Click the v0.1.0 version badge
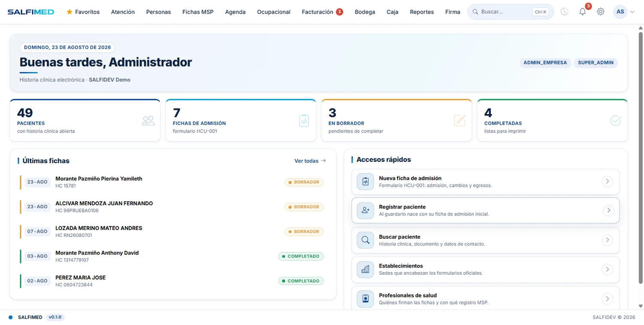This screenshot has height=325, width=644. pyautogui.click(x=55, y=317)
